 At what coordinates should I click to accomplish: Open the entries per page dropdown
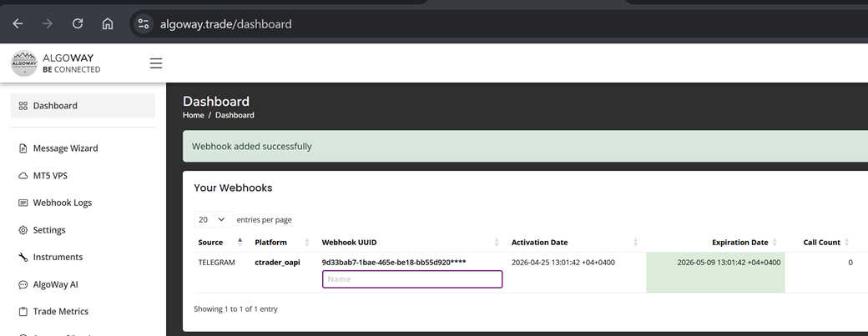(213, 219)
